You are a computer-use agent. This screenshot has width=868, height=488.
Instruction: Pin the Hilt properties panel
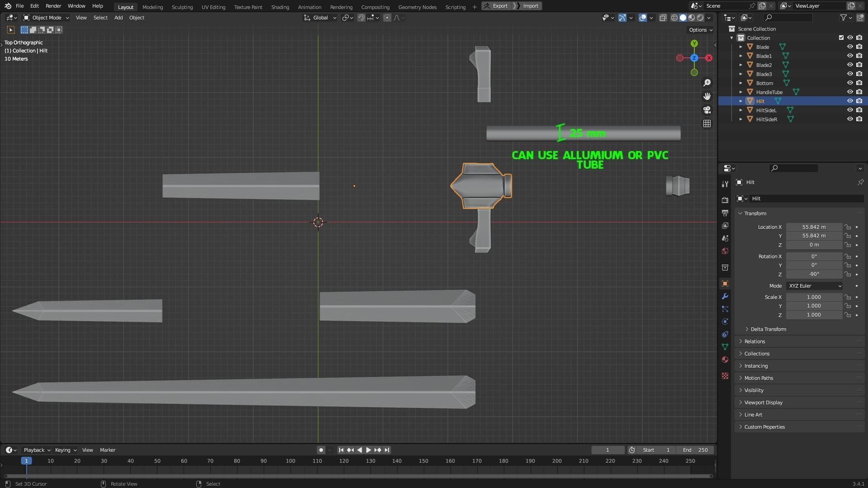click(x=860, y=182)
